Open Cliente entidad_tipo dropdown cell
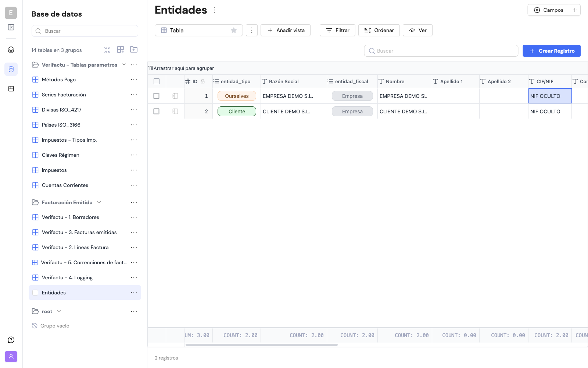The height and width of the screenshot is (368, 588). (237, 112)
